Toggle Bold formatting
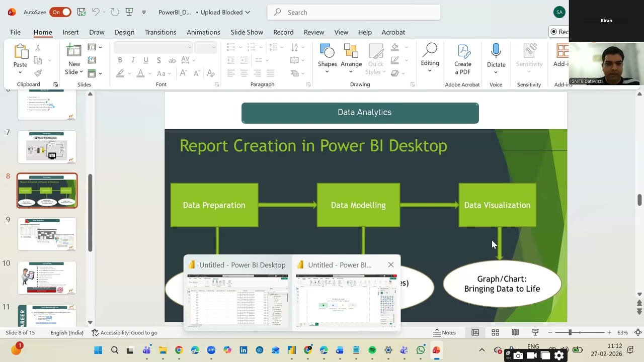The image size is (644, 362). [x=120, y=60]
